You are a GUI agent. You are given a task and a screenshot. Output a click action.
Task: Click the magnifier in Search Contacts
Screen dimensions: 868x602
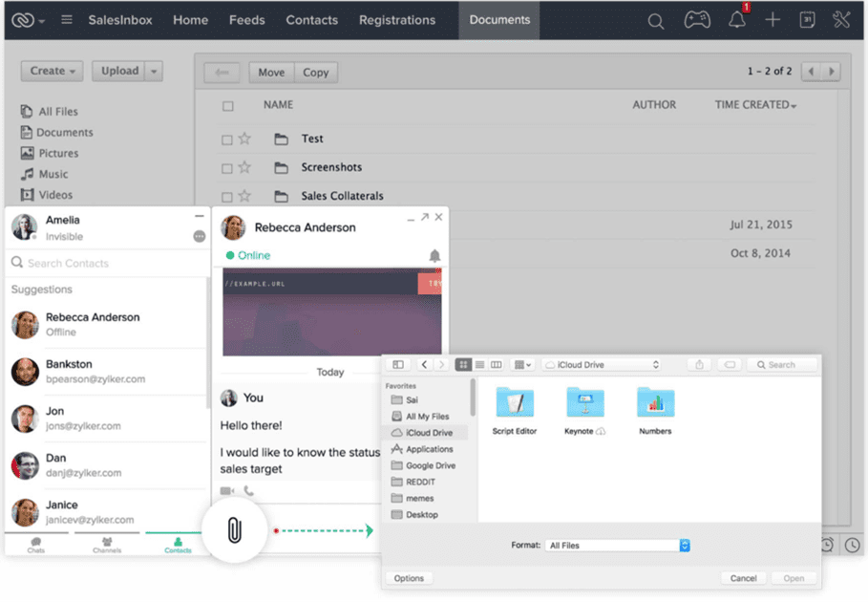pyautogui.click(x=17, y=262)
